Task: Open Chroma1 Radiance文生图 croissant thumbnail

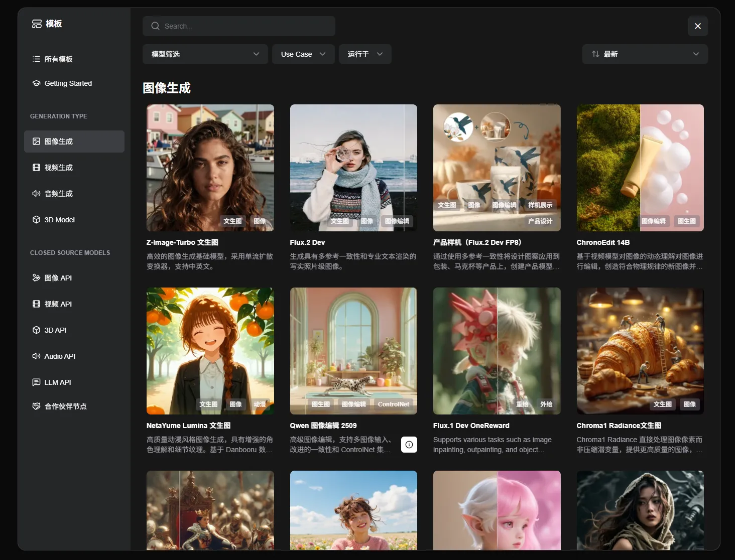Action: pyautogui.click(x=640, y=351)
